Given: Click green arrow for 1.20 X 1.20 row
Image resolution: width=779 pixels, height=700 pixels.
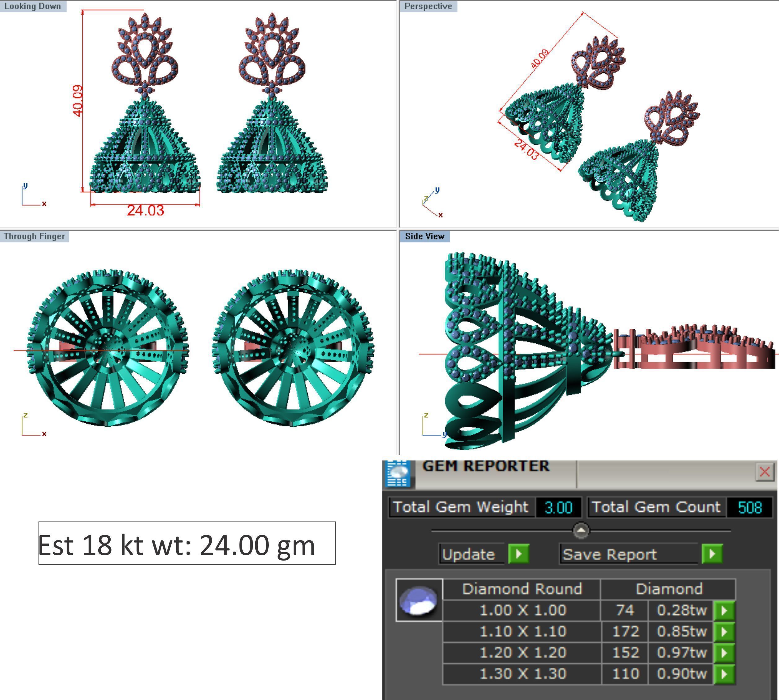Looking at the screenshot, I should coord(724,653).
